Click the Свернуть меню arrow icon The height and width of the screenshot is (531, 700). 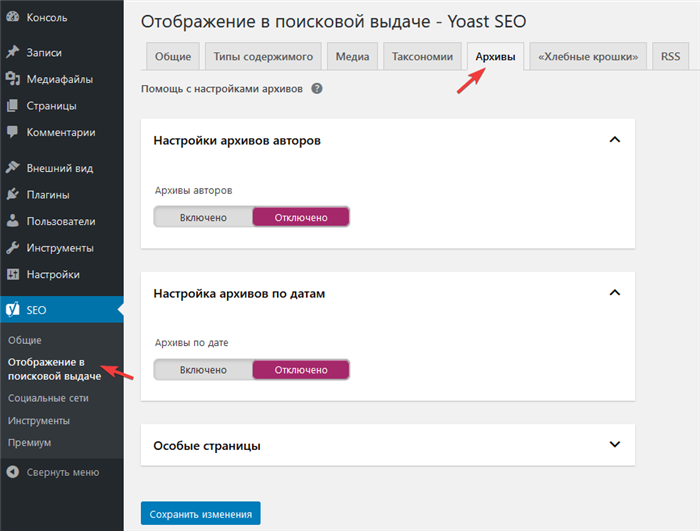click(x=13, y=472)
